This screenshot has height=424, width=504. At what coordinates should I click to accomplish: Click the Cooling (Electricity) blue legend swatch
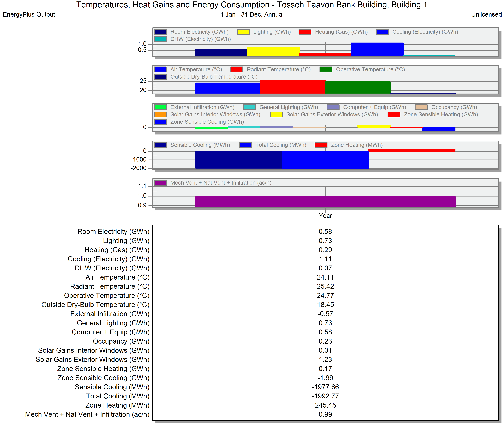[x=382, y=32]
